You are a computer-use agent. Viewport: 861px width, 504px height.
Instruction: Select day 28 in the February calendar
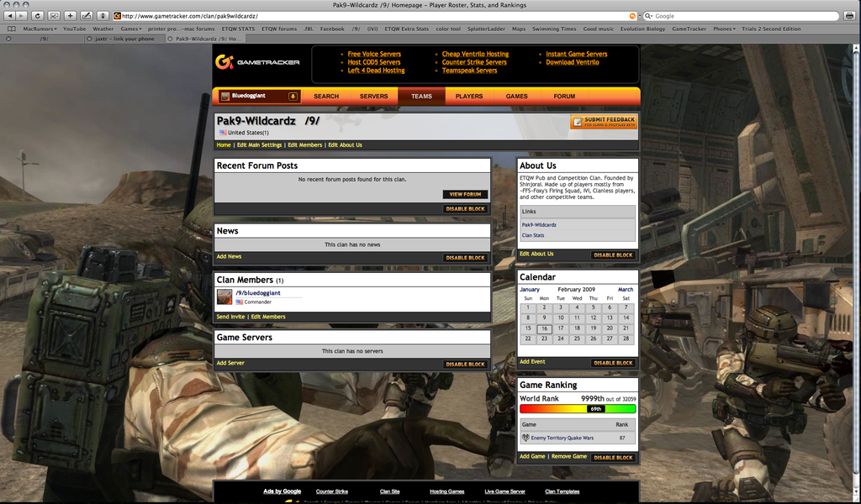pos(626,339)
